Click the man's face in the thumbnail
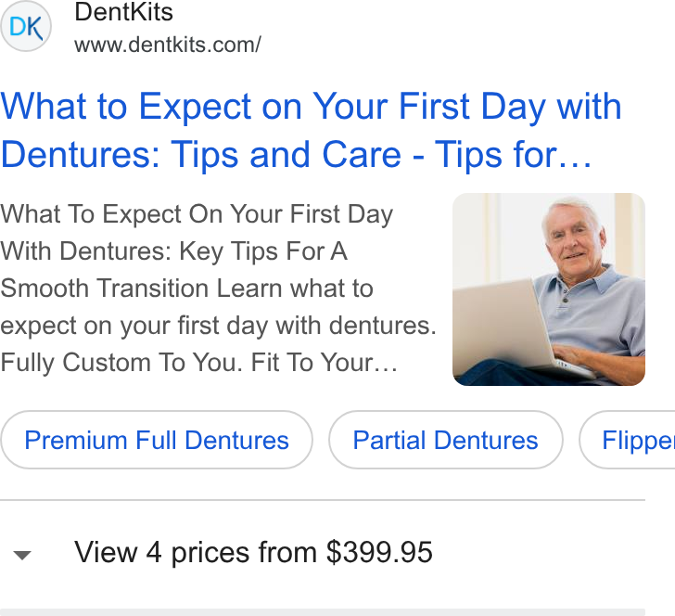The width and height of the screenshot is (675, 616). [571, 241]
